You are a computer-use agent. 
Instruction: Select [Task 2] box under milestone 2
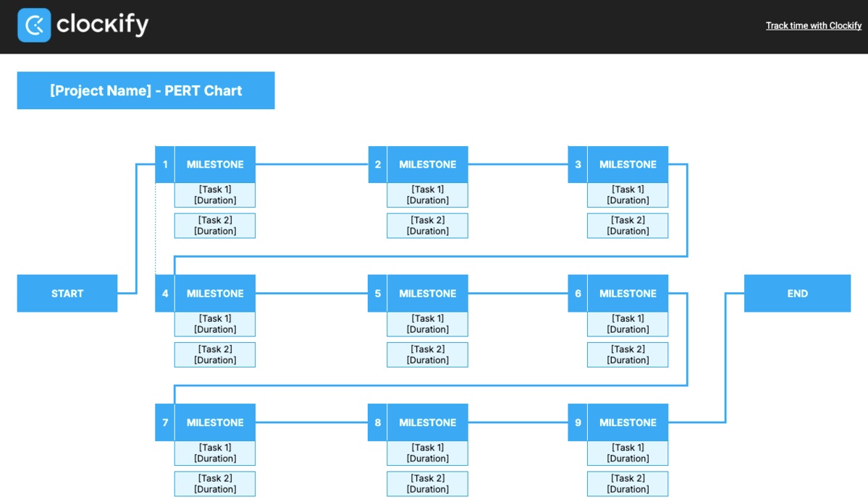tap(427, 226)
